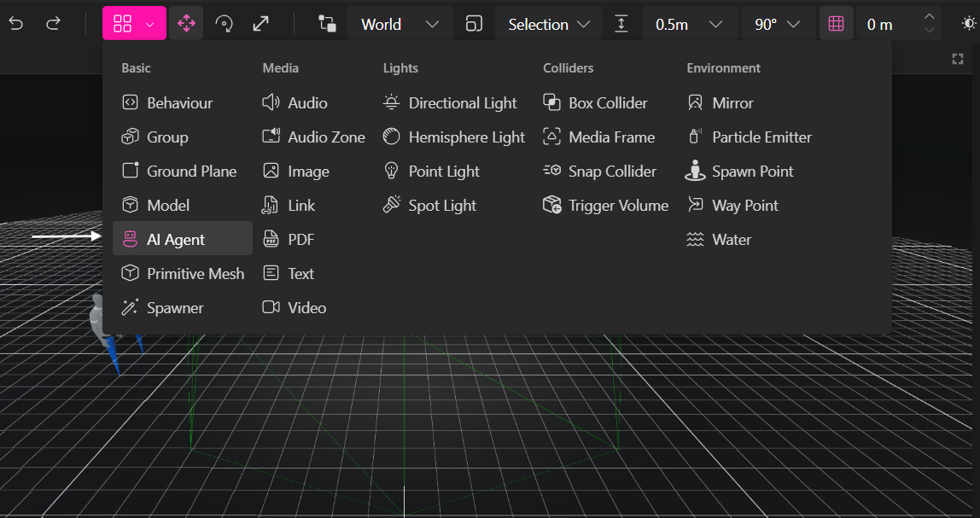
Task: Undo the last action
Action: [16, 24]
